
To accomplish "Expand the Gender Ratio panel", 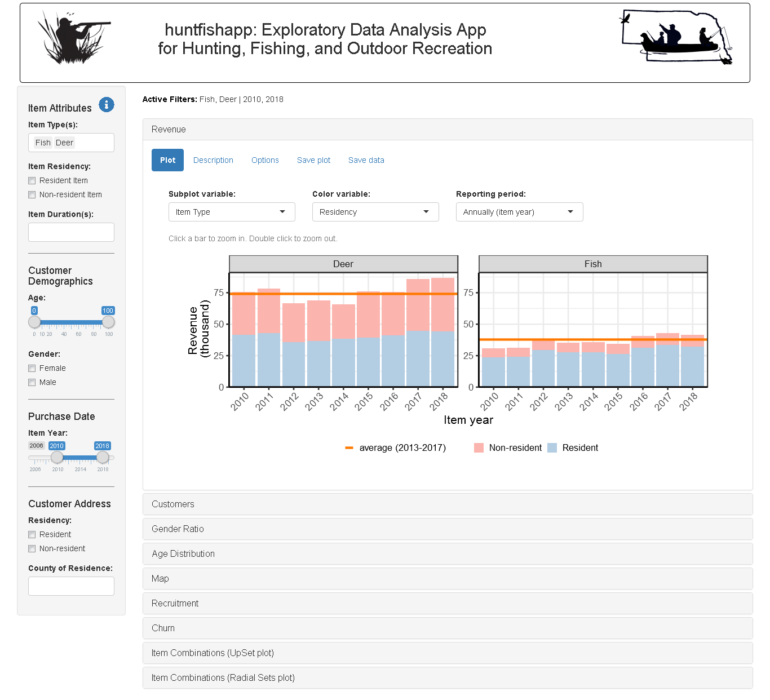I will [x=448, y=529].
